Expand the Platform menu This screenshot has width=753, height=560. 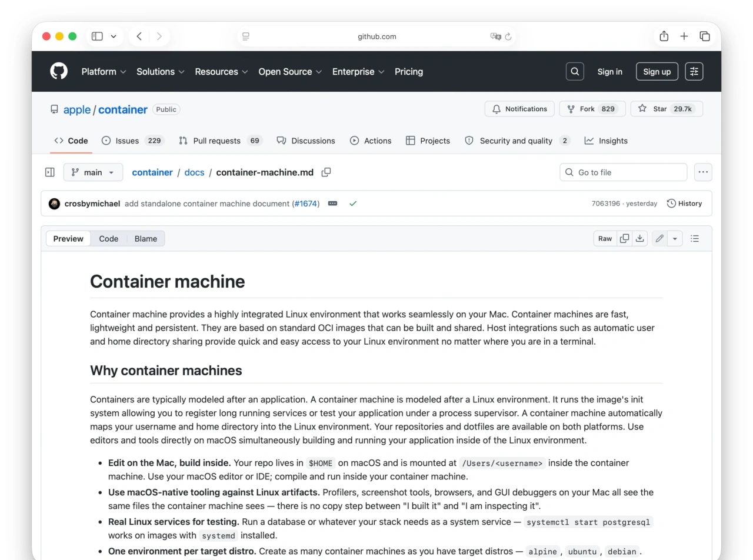click(104, 72)
